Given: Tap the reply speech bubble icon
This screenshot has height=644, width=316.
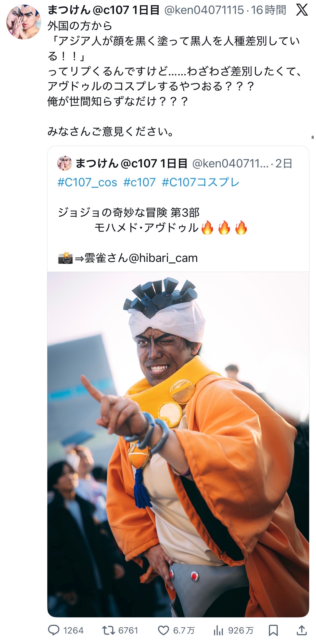Looking at the screenshot, I should [x=54, y=630].
